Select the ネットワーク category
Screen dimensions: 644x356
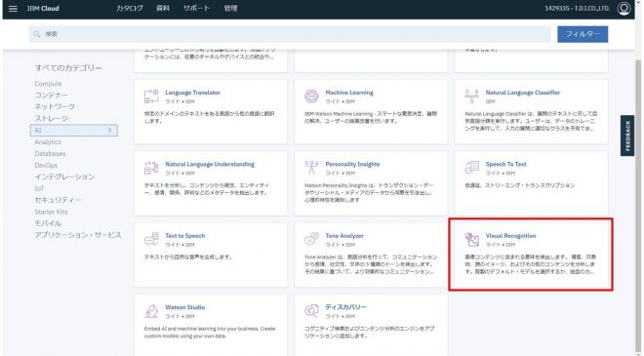pos(55,106)
